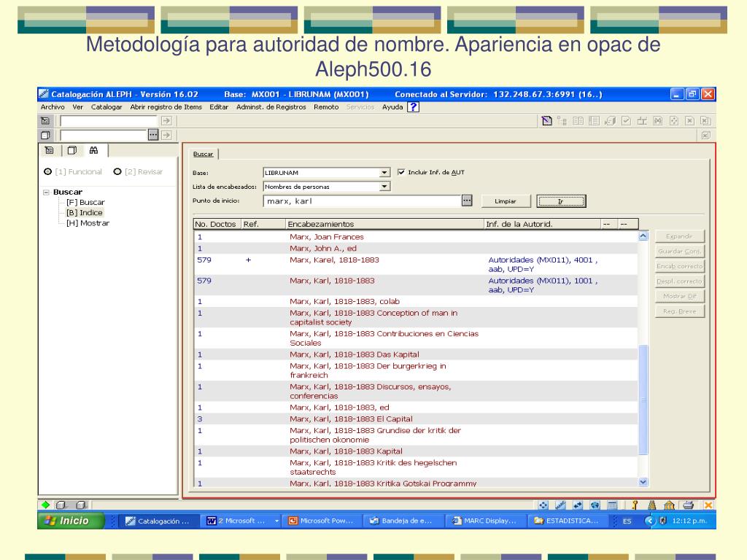Click the globe icon in status bar
Screen dimensions: 747x560
click(x=595, y=505)
